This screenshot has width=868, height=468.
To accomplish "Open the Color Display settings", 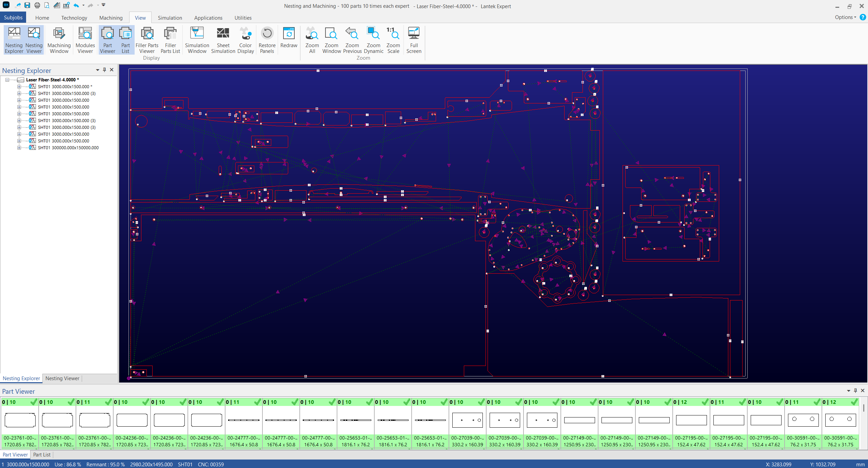I will [x=245, y=40].
